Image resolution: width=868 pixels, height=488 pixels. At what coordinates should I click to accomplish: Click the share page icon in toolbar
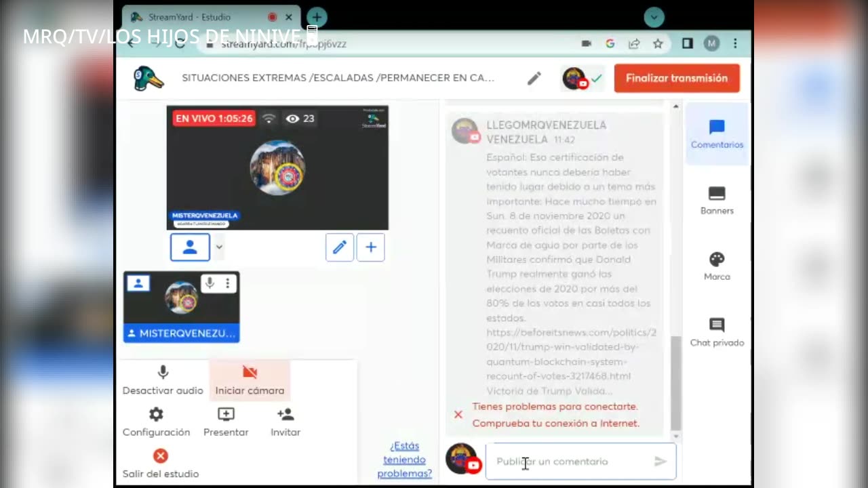click(x=634, y=43)
